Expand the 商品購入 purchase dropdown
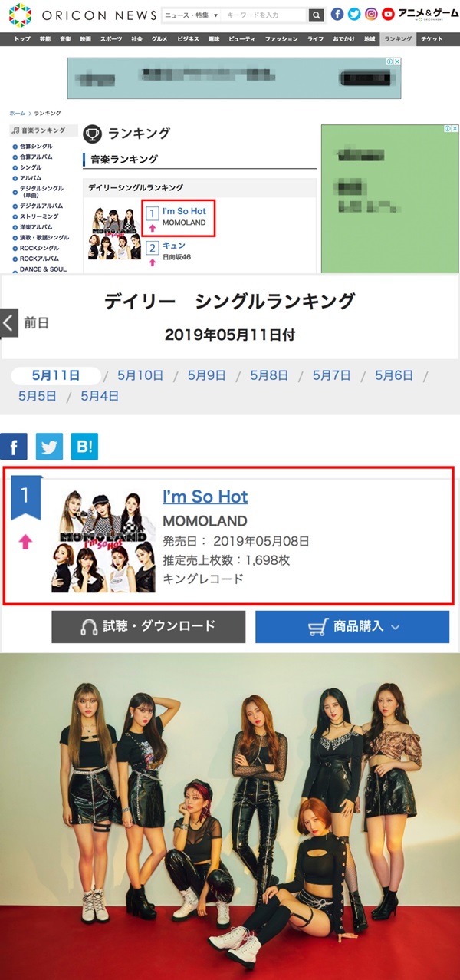The width and height of the screenshot is (460, 980). (x=352, y=626)
